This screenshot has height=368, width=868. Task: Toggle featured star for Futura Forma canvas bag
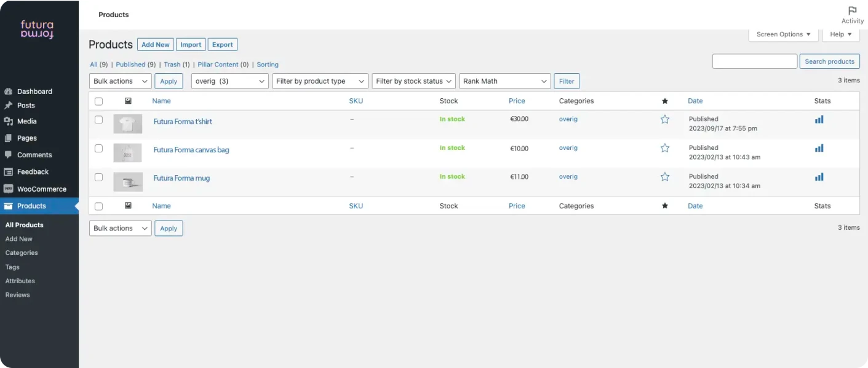click(665, 148)
